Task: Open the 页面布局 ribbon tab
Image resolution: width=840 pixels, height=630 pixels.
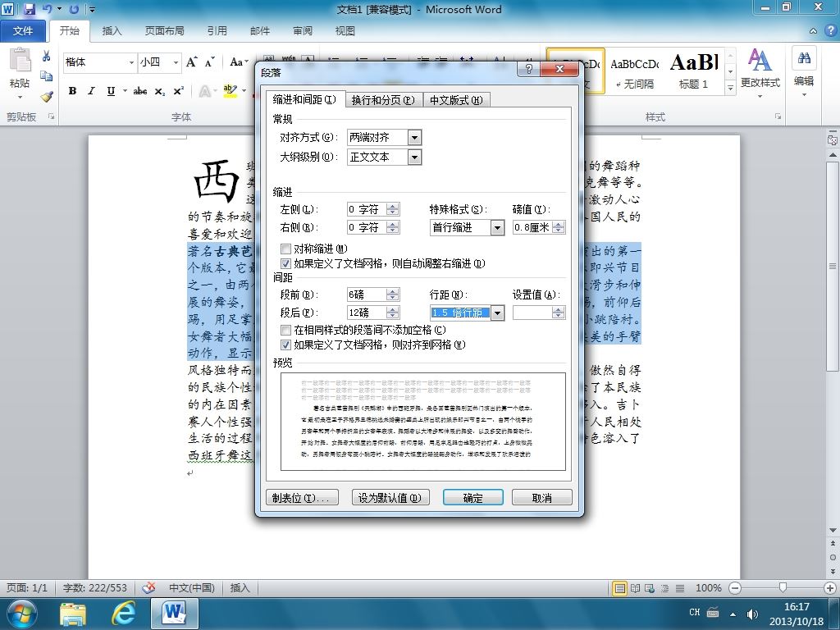Action: point(164,31)
